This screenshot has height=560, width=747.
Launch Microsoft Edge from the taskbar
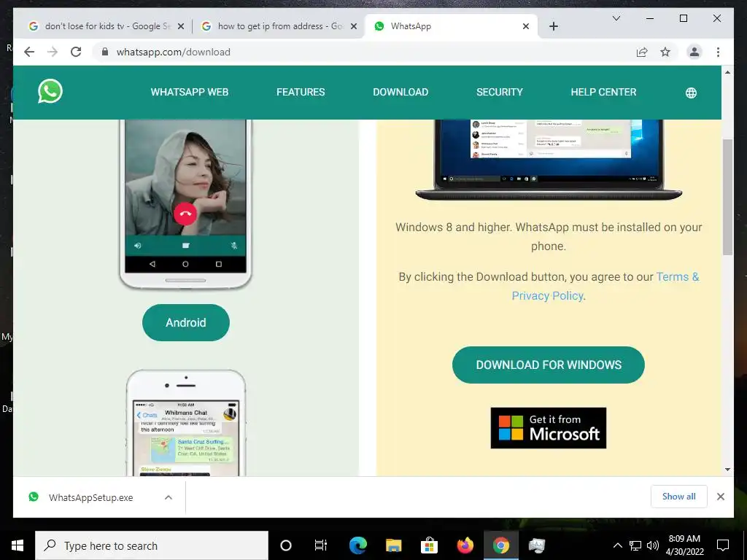click(357, 545)
